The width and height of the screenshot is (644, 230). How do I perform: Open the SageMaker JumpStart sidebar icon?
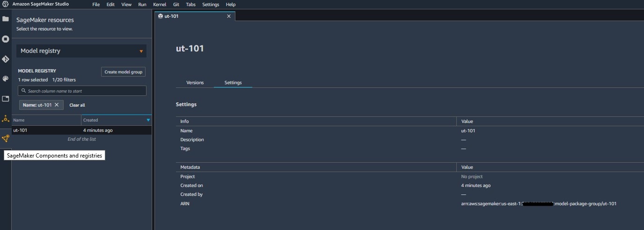(x=6, y=119)
